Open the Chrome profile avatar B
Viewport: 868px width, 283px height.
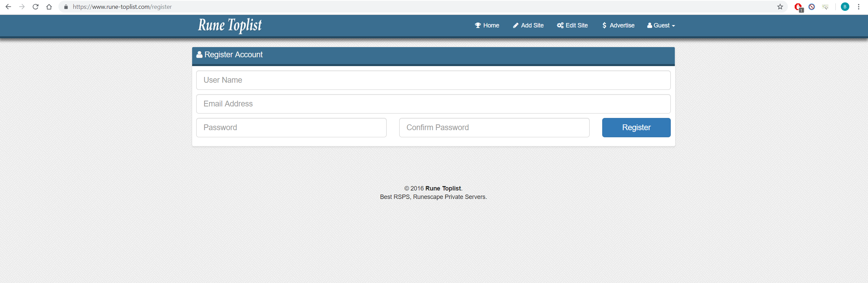pos(845,7)
